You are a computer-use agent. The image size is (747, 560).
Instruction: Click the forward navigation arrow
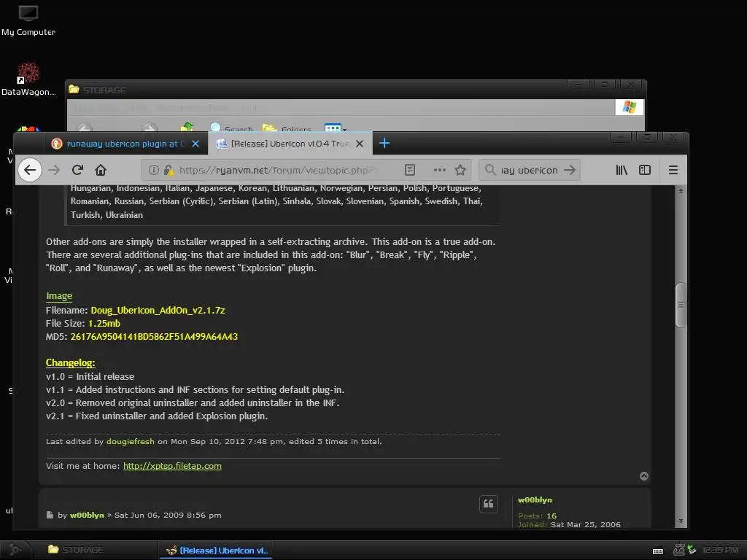pos(54,170)
